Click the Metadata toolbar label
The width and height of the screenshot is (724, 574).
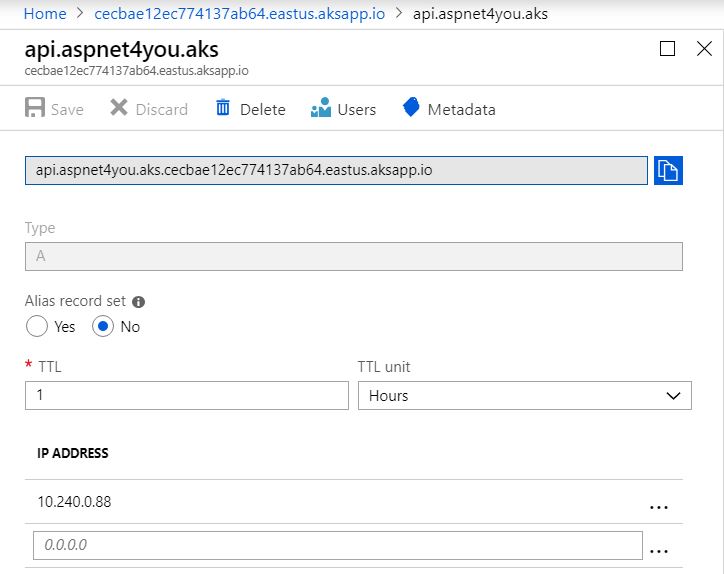click(x=461, y=109)
